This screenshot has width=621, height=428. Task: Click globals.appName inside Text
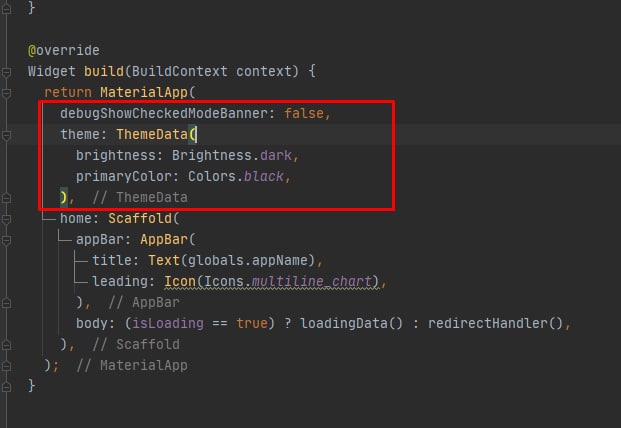click(x=248, y=261)
